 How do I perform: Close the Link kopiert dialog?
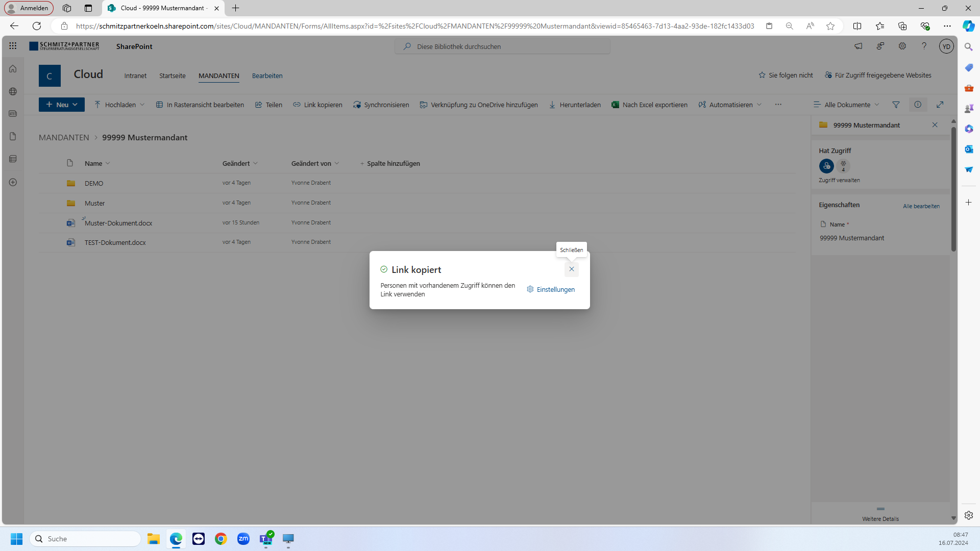coord(571,269)
